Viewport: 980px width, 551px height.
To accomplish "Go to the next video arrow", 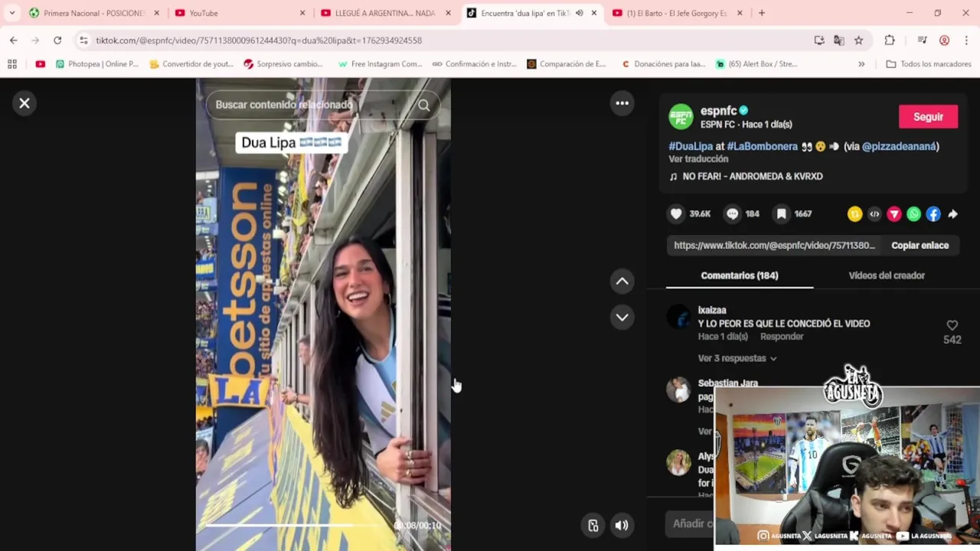I will [622, 317].
